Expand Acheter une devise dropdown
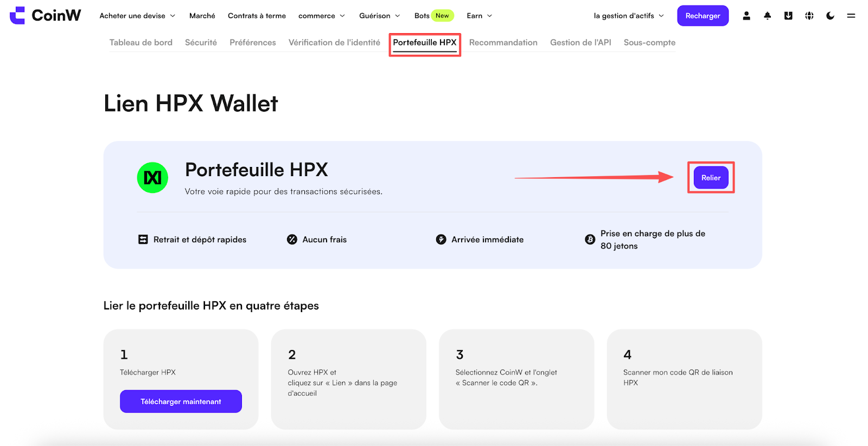Viewport: 868px width, 446px height. coord(137,16)
